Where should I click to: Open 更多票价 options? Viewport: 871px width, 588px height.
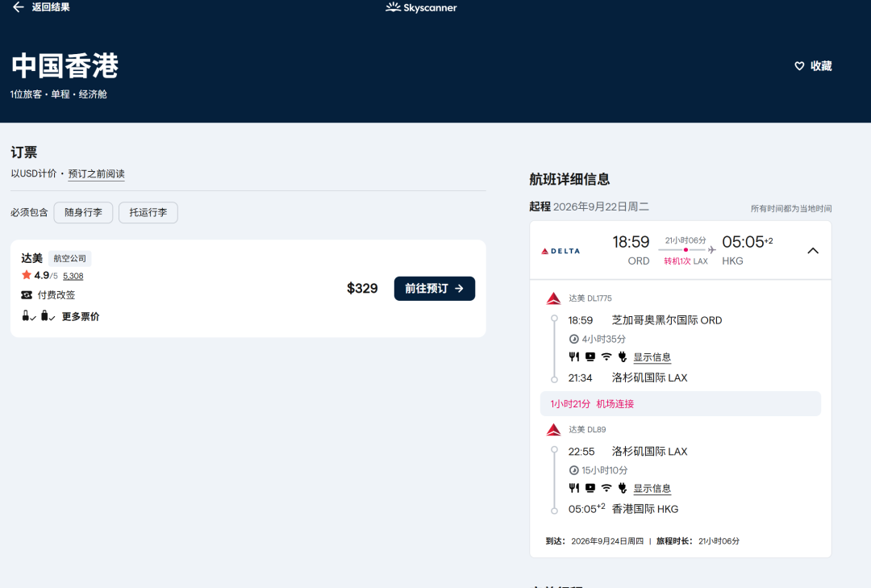pyautogui.click(x=81, y=317)
